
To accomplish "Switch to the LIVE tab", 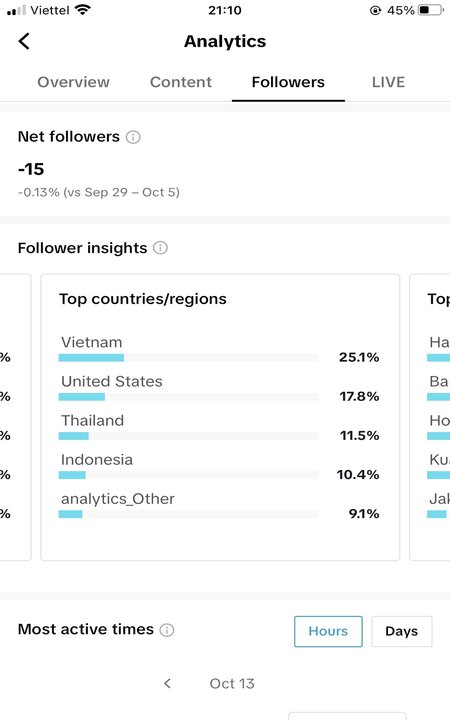I will (388, 82).
